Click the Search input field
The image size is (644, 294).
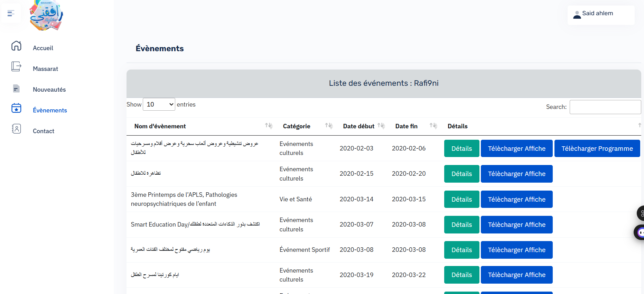(605, 107)
